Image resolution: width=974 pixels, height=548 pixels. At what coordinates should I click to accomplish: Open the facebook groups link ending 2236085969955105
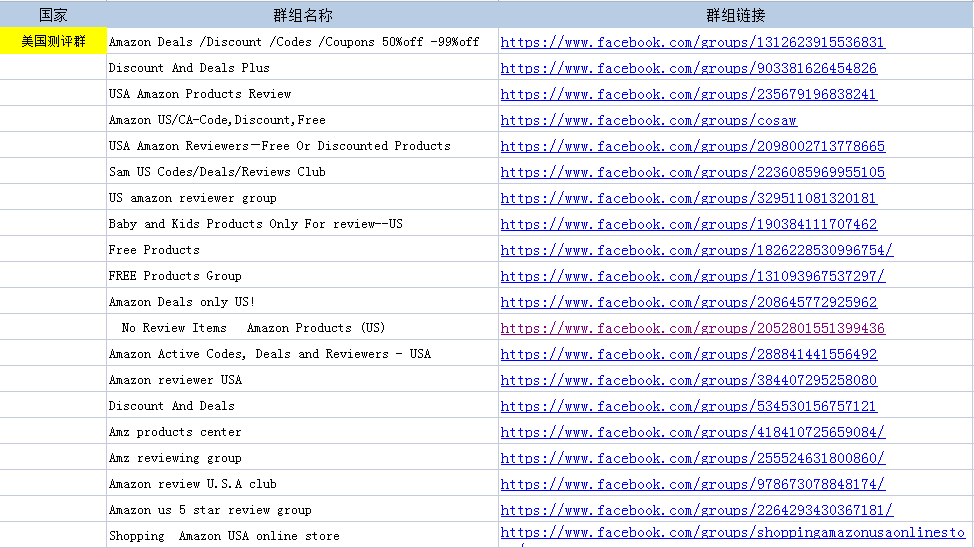point(693,172)
